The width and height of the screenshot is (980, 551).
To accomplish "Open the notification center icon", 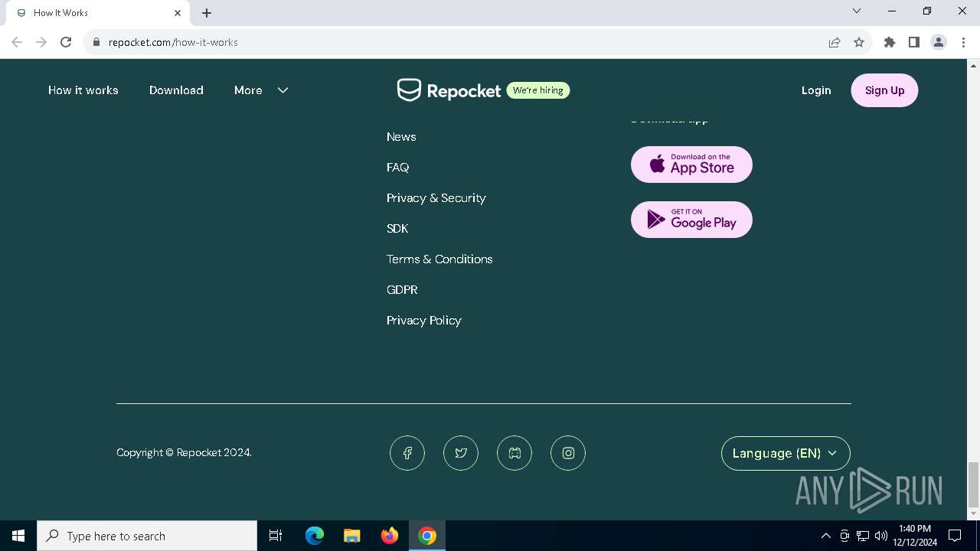I will pos(955,536).
